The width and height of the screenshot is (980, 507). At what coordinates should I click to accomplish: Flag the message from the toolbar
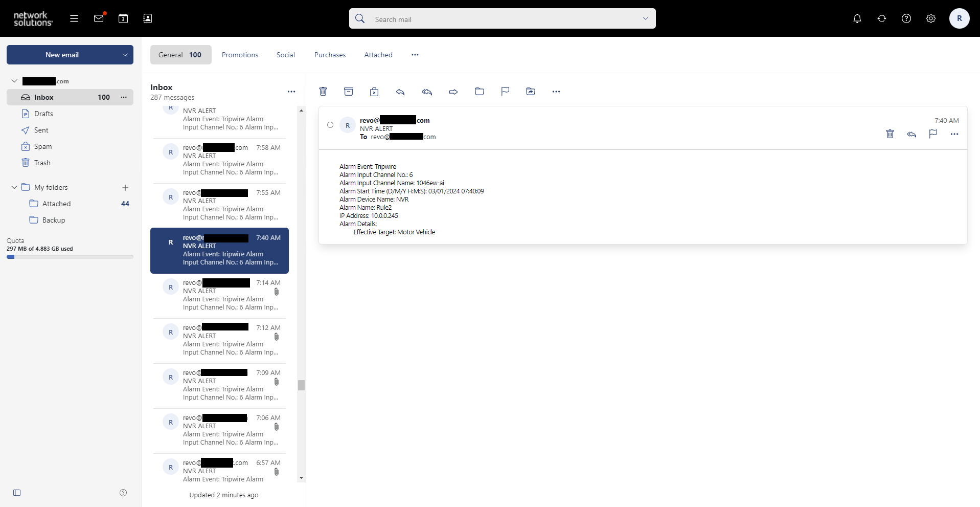pyautogui.click(x=505, y=92)
